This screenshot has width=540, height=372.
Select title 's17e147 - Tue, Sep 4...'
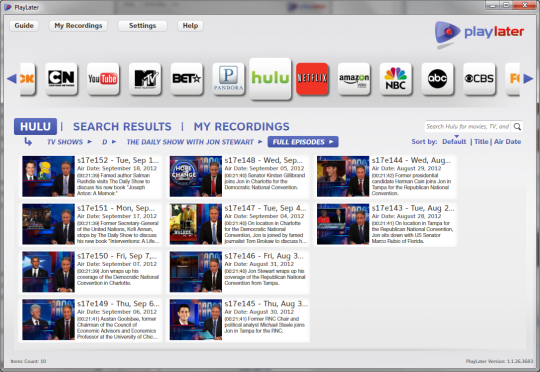[265, 208]
